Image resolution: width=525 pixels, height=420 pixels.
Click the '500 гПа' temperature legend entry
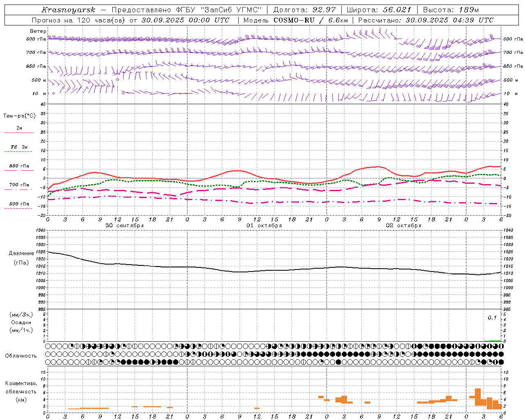coord(19,204)
